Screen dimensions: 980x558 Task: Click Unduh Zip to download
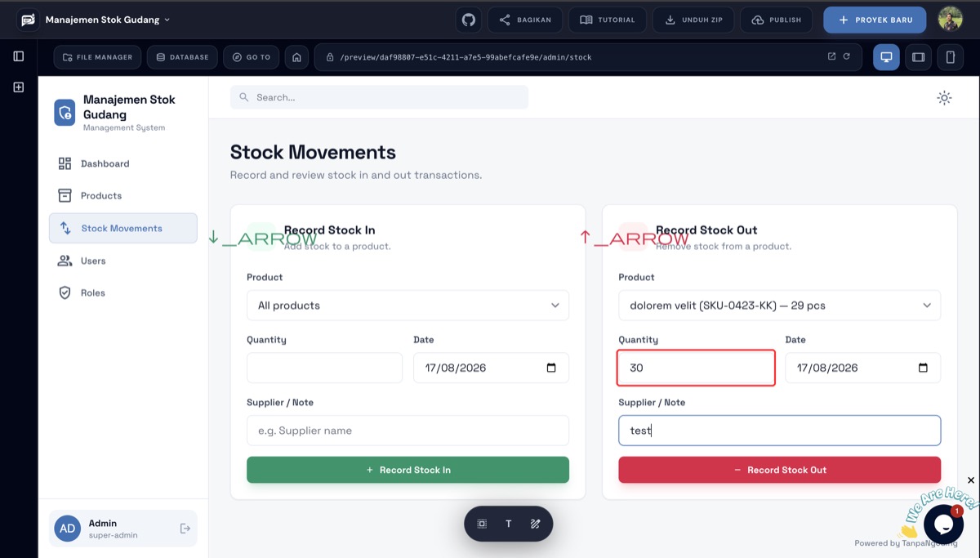693,20
